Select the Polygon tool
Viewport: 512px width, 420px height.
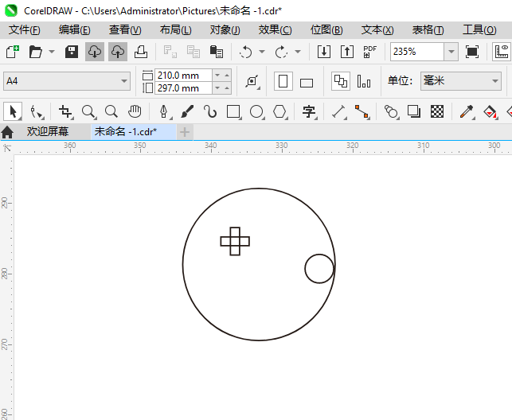280,111
